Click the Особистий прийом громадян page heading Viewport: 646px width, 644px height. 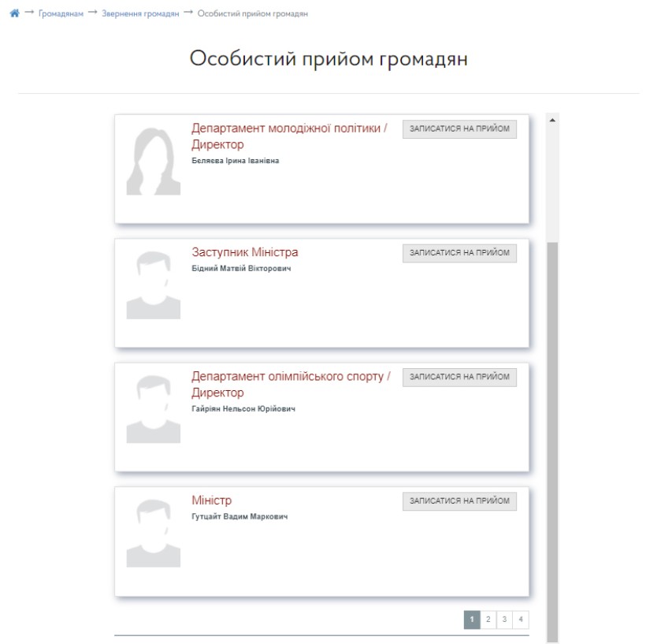click(329, 59)
